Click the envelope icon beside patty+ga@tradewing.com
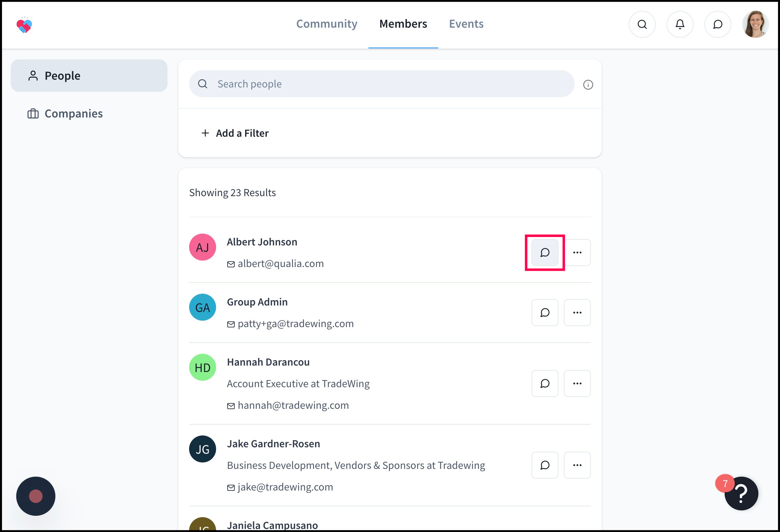 (231, 324)
